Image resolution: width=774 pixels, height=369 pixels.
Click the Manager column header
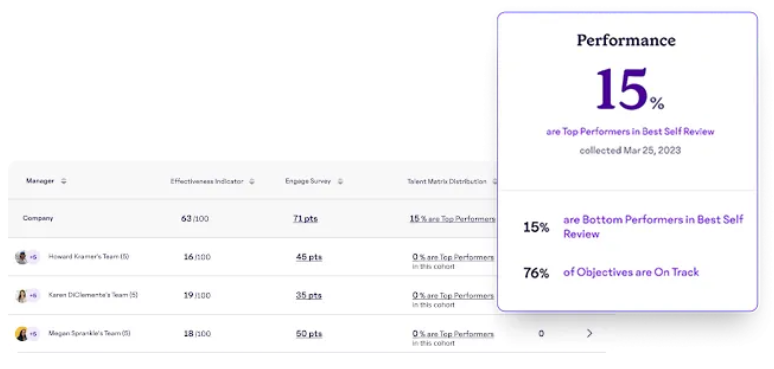(x=40, y=181)
